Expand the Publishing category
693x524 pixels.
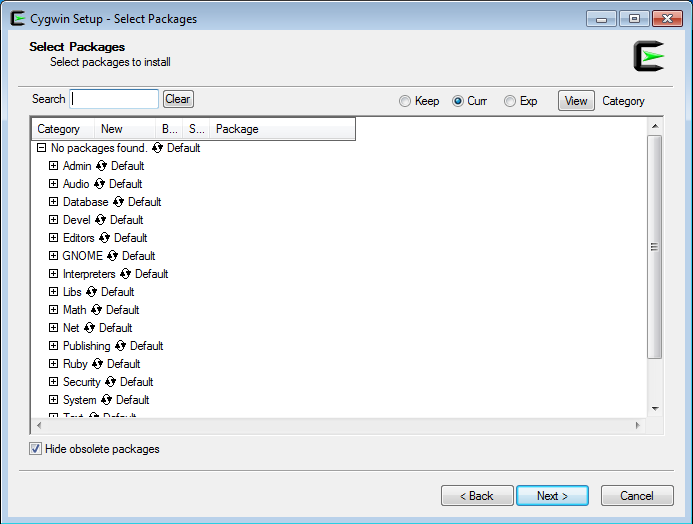click(x=53, y=346)
